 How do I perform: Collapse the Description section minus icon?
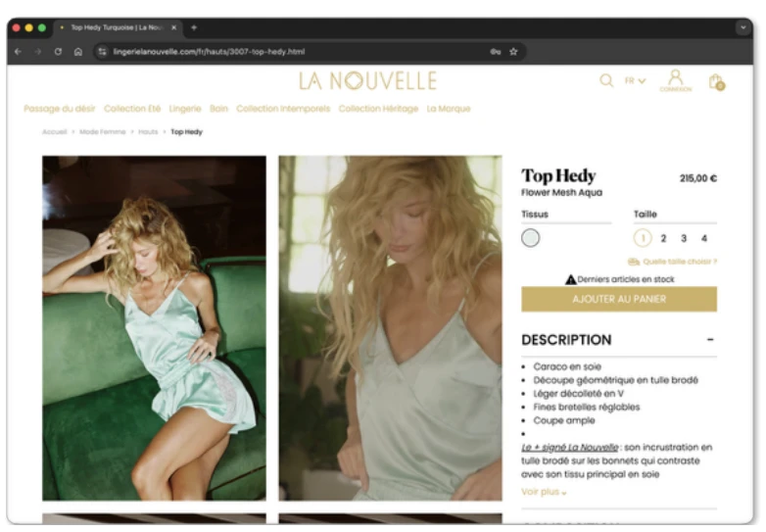[710, 340]
